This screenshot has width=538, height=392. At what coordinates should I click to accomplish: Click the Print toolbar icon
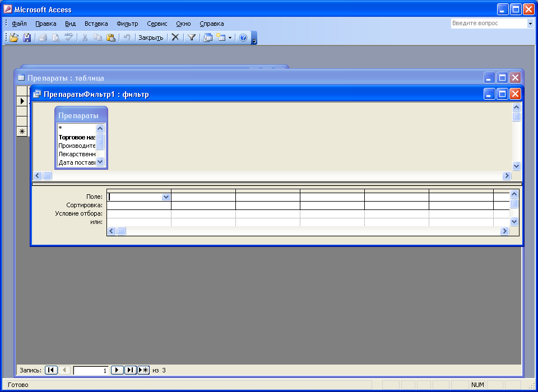coord(43,38)
